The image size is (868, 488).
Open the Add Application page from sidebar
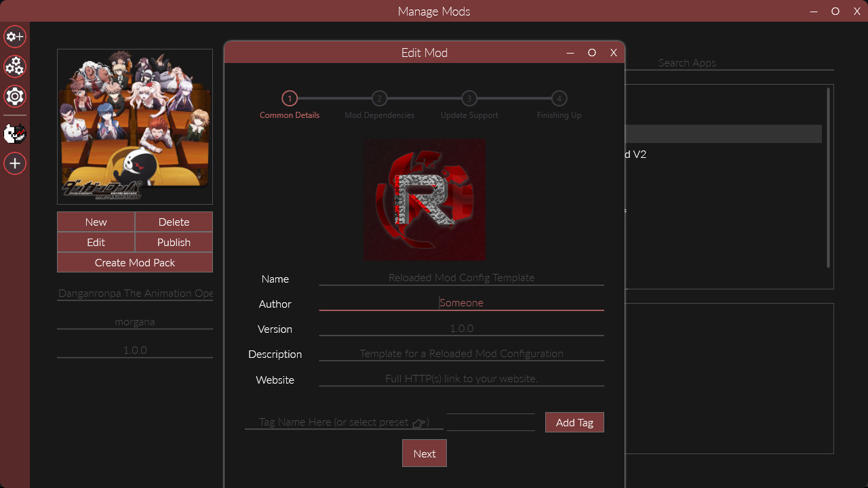click(14, 37)
